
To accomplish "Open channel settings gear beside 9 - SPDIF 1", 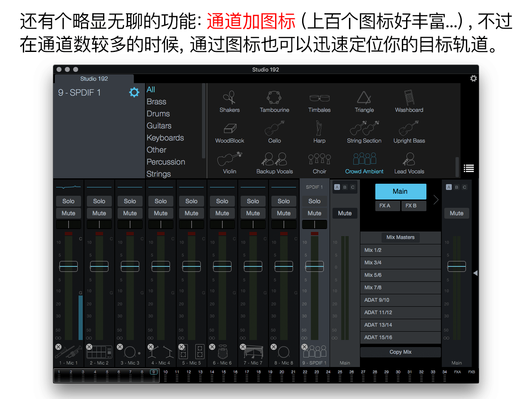I will pyautogui.click(x=134, y=92).
